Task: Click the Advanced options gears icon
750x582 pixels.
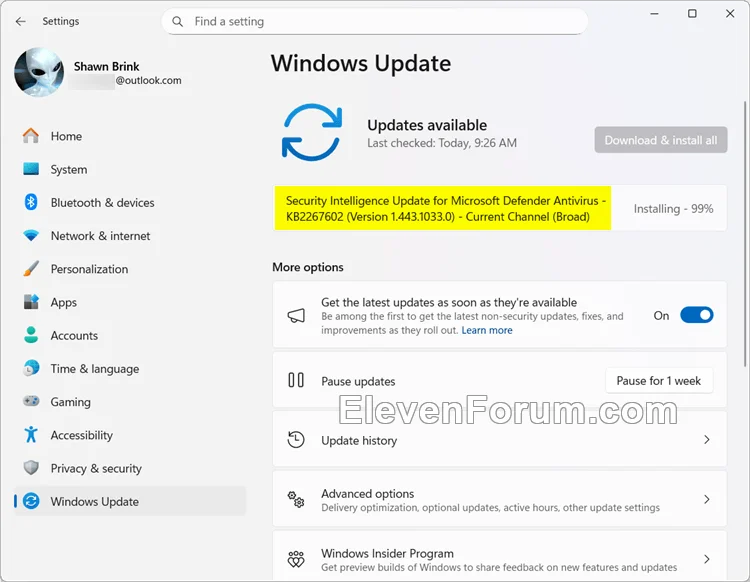Action: (296, 499)
